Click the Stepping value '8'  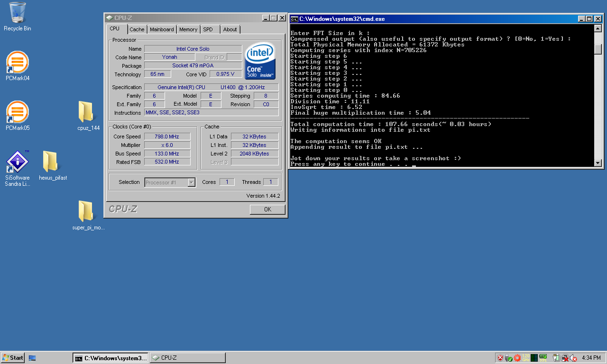pos(266,96)
